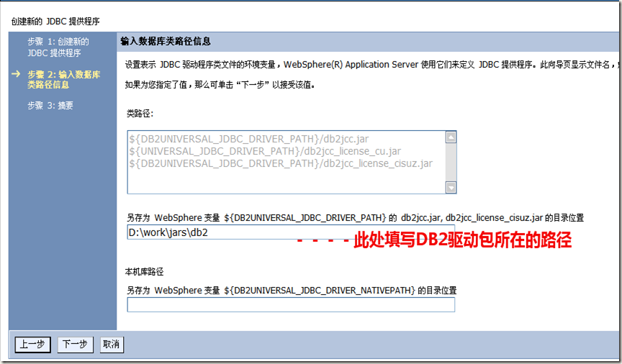Click the DB2UNIVERSAL_JDBC_DRIVER_PATH directory location label
The height and width of the screenshot is (364, 622).
pyautogui.click(x=355, y=218)
